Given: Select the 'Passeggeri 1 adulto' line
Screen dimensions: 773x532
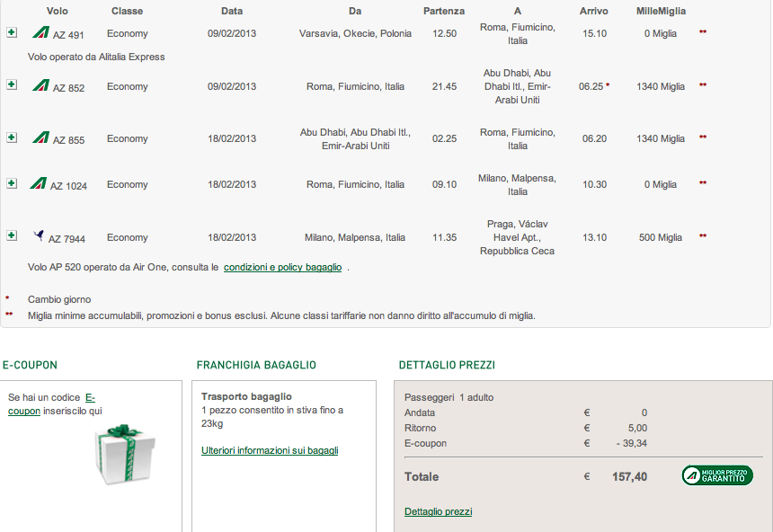Looking at the screenshot, I should click(x=449, y=397).
